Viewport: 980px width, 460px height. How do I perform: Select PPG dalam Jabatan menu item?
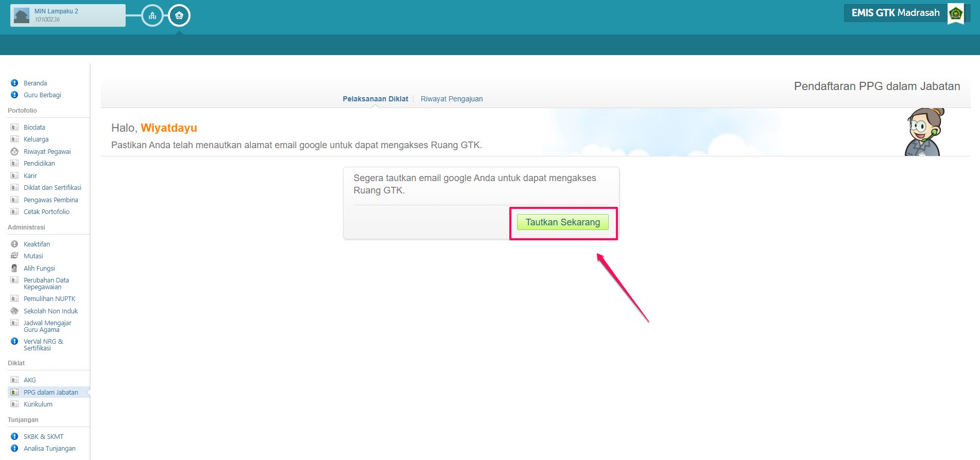[51, 392]
